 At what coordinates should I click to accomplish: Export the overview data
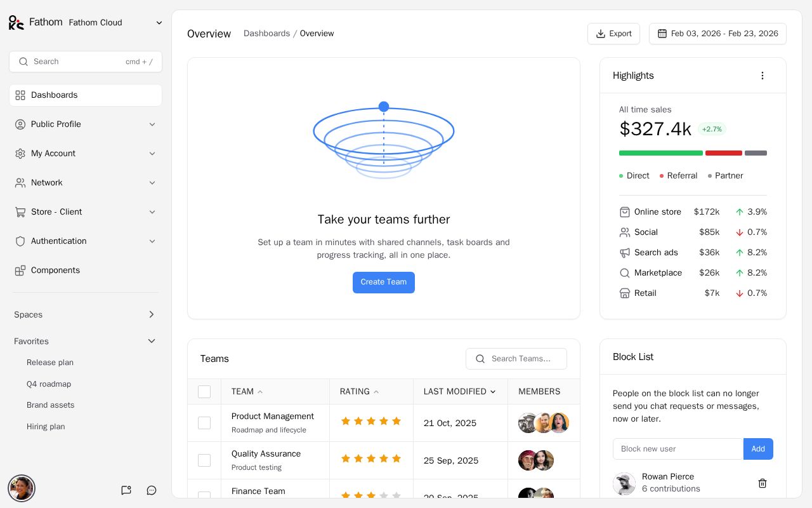613,34
